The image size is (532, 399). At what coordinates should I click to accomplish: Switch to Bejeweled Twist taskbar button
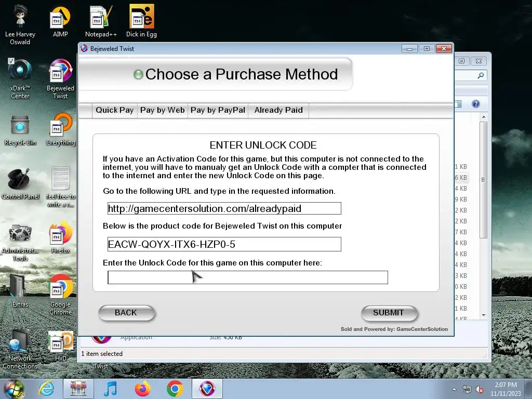(x=207, y=389)
